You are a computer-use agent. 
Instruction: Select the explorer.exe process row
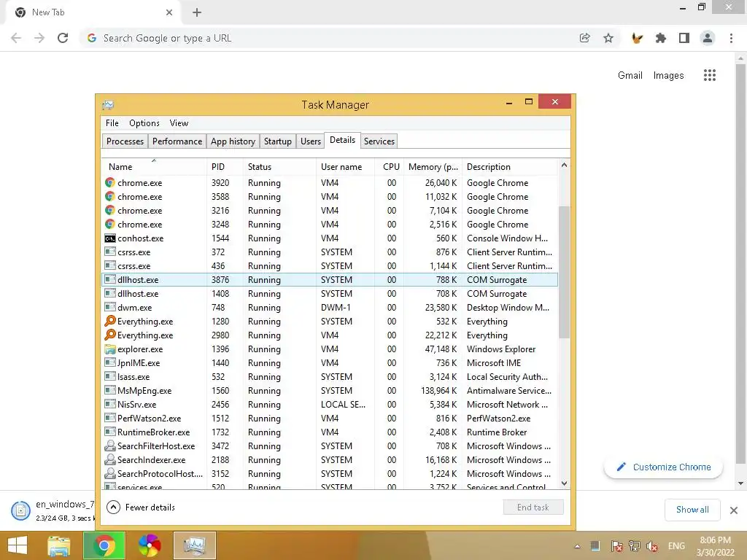[329, 349]
